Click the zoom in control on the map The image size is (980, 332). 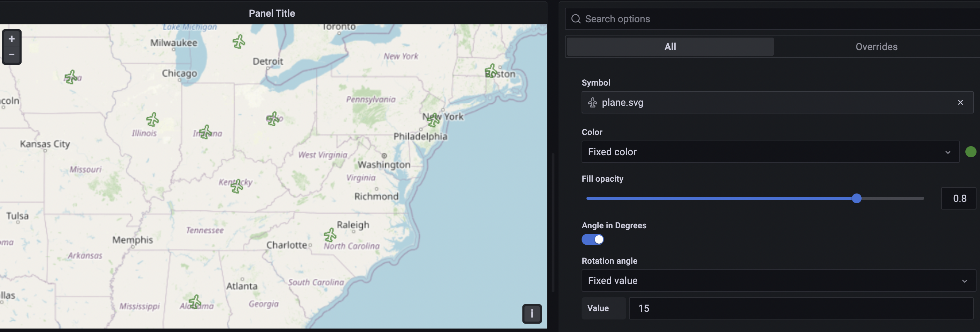pos(11,38)
